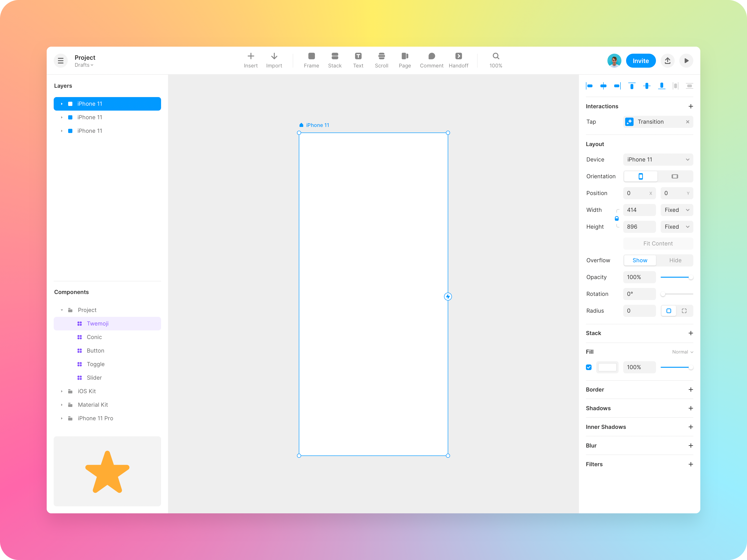
Task: Click the share/export upload icon
Action: click(668, 61)
